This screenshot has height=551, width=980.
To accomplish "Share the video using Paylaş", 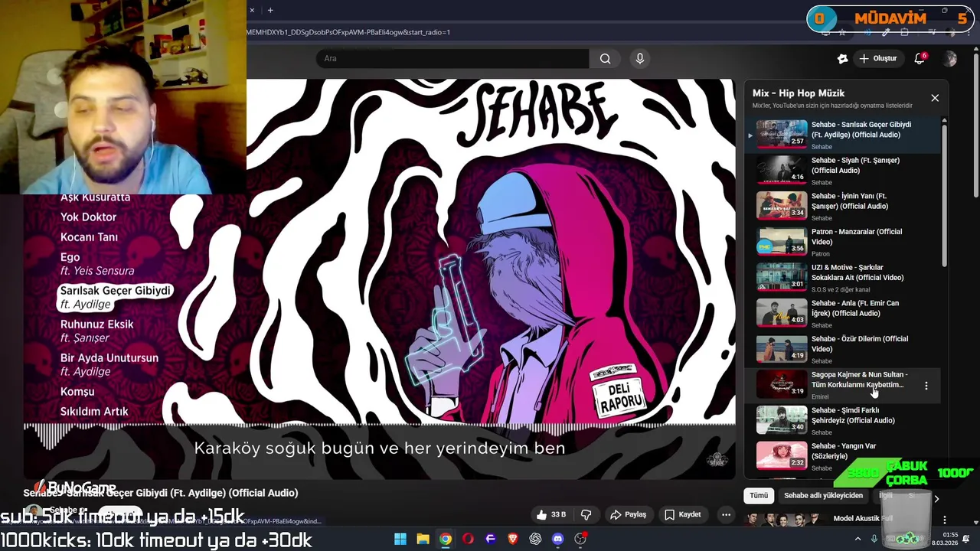I will coord(628,514).
